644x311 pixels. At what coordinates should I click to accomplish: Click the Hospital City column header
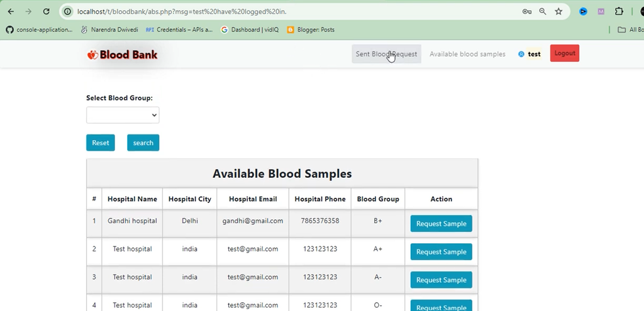click(190, 199)
